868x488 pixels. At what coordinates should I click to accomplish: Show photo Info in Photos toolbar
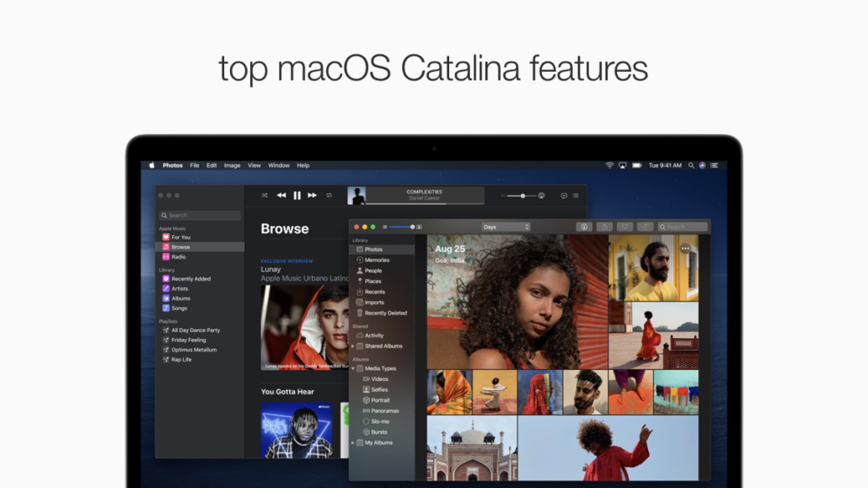point(584,227)
